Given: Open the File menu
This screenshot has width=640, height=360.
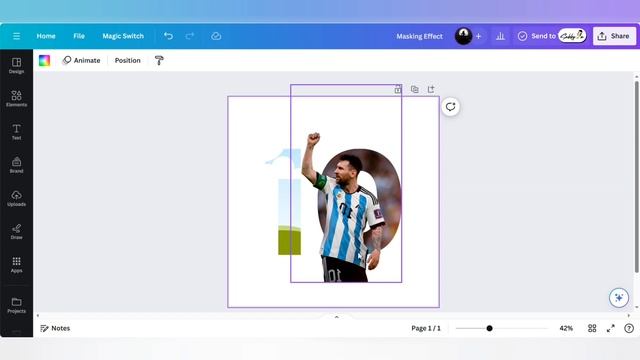Looking at the screenshot, I should click(x=79, y=36).
